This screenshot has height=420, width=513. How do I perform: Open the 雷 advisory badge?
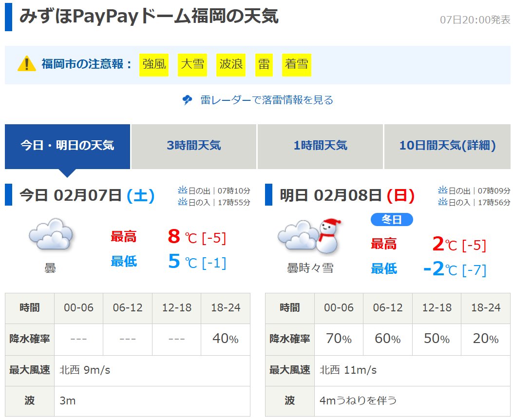tap(264, 65)
